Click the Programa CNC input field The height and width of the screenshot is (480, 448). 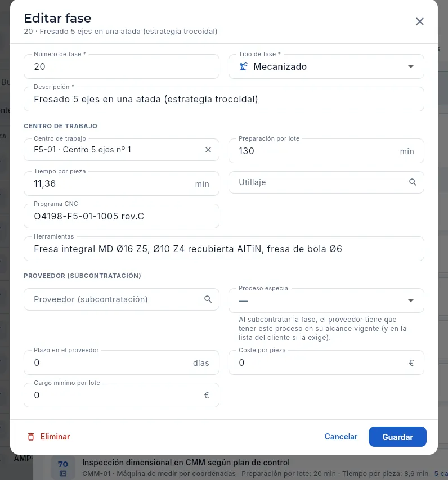[x=122, y=216]
